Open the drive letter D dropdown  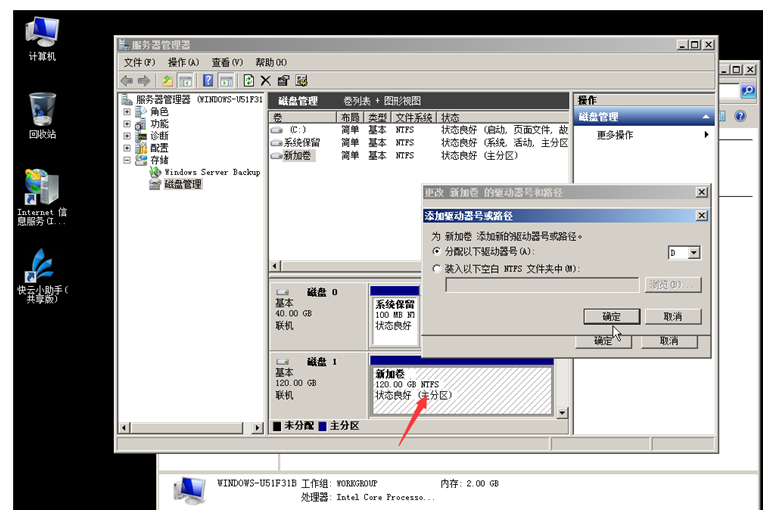693,253
